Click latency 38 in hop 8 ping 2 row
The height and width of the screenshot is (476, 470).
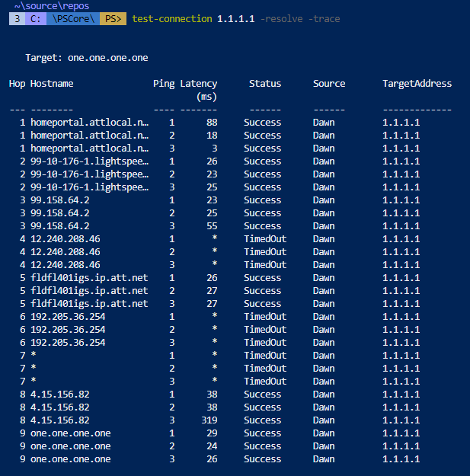(212, 407)
